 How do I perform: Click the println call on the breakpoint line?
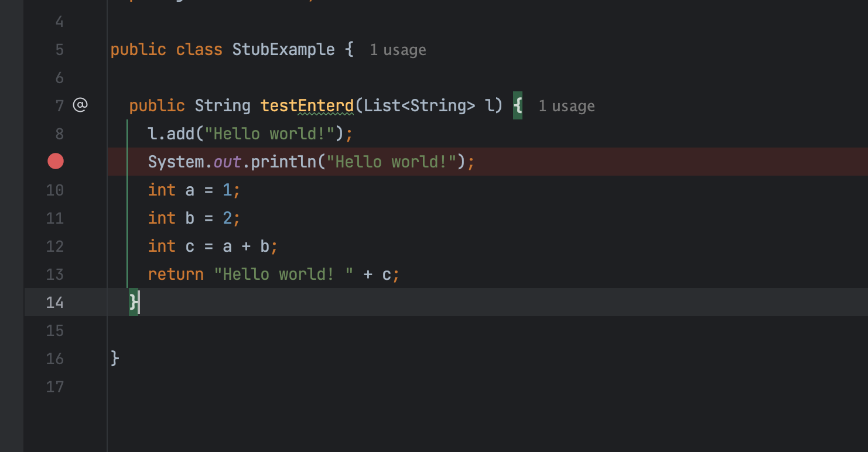311,162
